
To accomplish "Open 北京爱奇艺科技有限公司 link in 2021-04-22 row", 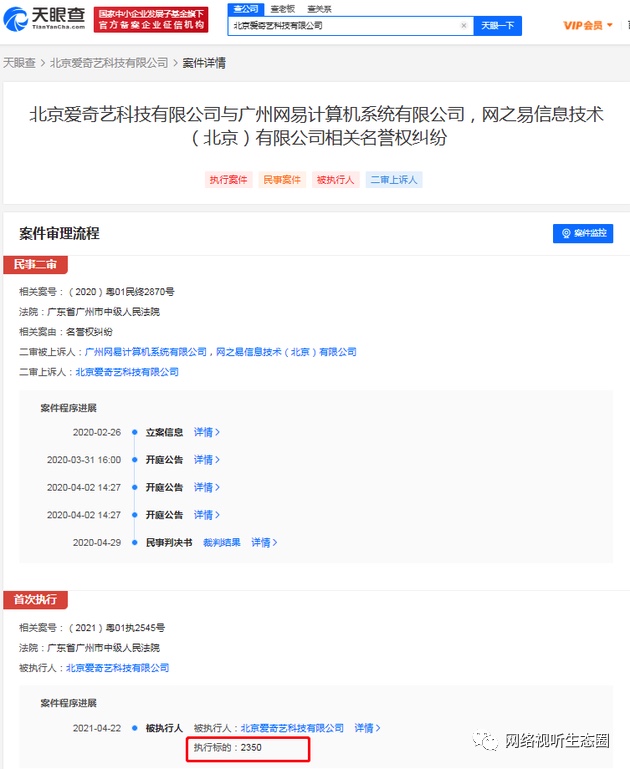I will (292, 728).
